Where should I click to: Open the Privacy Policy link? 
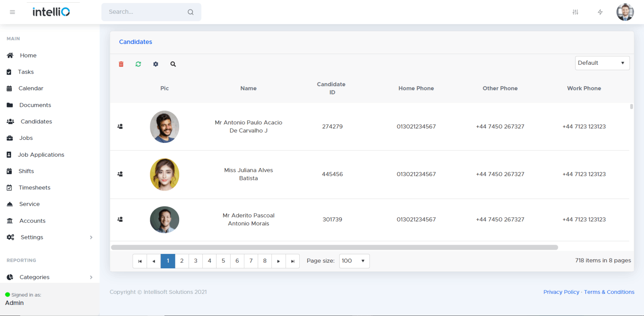click(561, 292)
